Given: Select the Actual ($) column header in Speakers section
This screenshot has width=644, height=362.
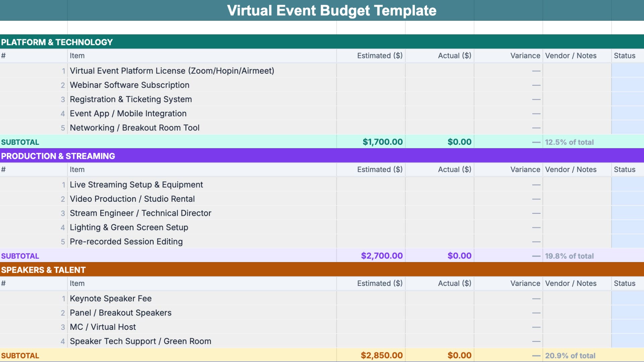Looking at the screenshot, I should [x=454, y=283].
